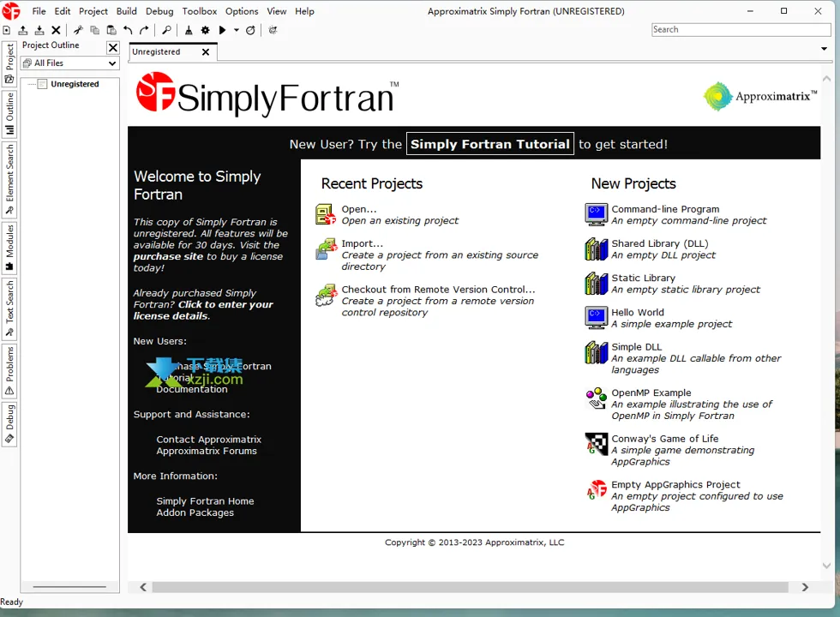Click the Hello World monitor icon
The height and width of the screenshot is (617, 840).
click(597, 318)
